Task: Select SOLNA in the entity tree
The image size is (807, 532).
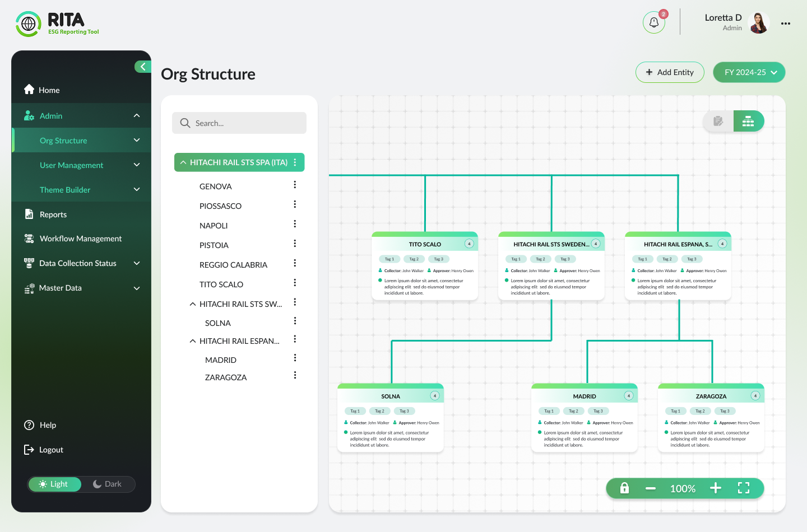Action: point(218,323)
